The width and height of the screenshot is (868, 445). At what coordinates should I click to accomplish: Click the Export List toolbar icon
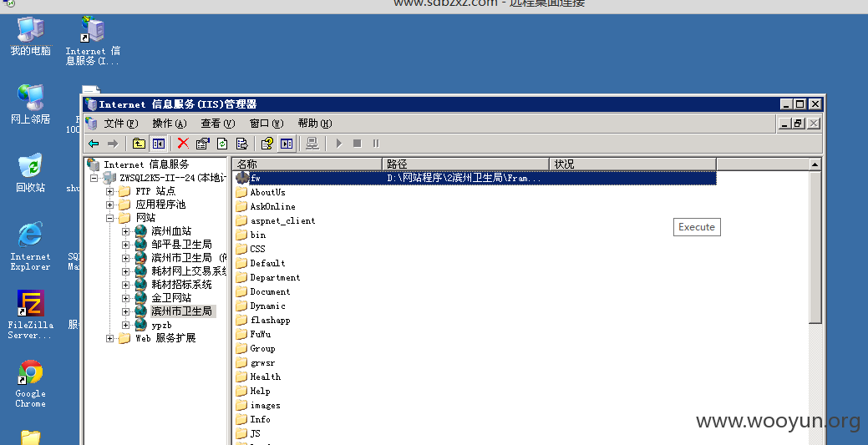242,144
